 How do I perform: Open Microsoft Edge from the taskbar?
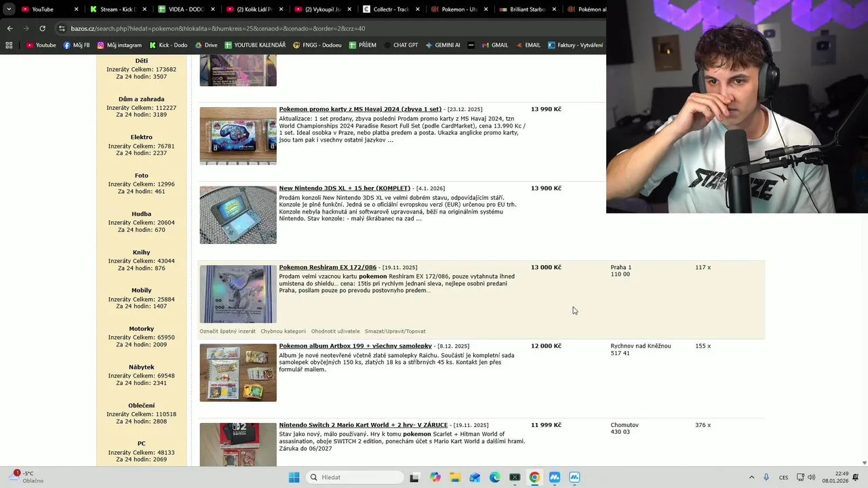[495, 477]
